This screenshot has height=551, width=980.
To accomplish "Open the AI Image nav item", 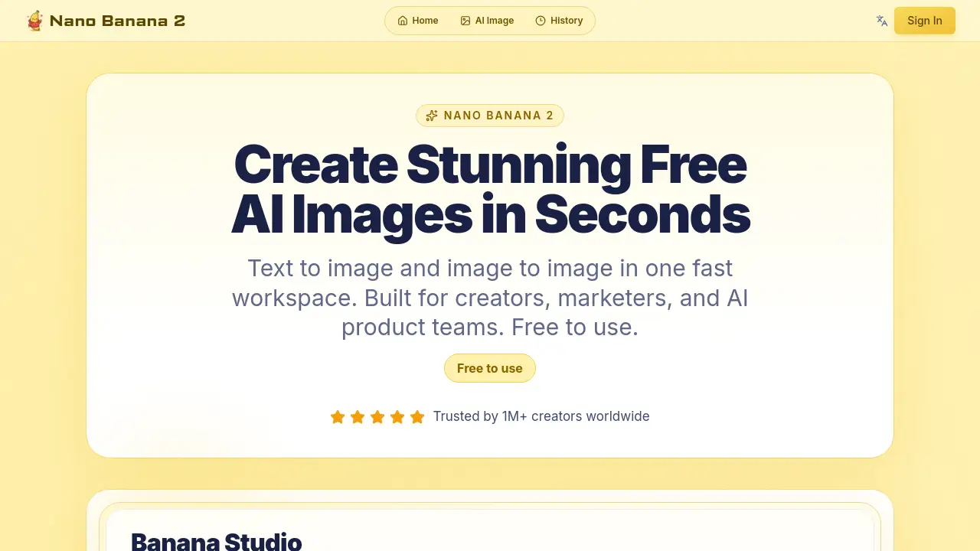I will [487, 21].
